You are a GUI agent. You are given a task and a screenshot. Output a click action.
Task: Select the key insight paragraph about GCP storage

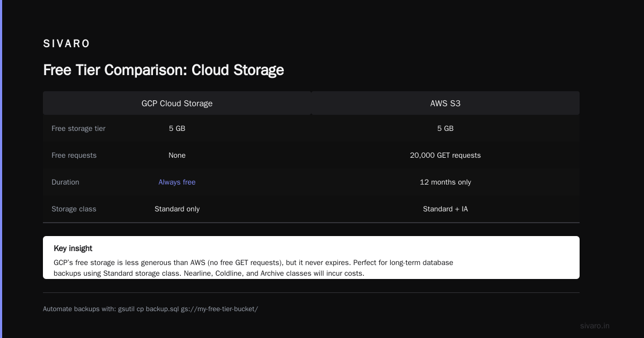coord(253,268)
